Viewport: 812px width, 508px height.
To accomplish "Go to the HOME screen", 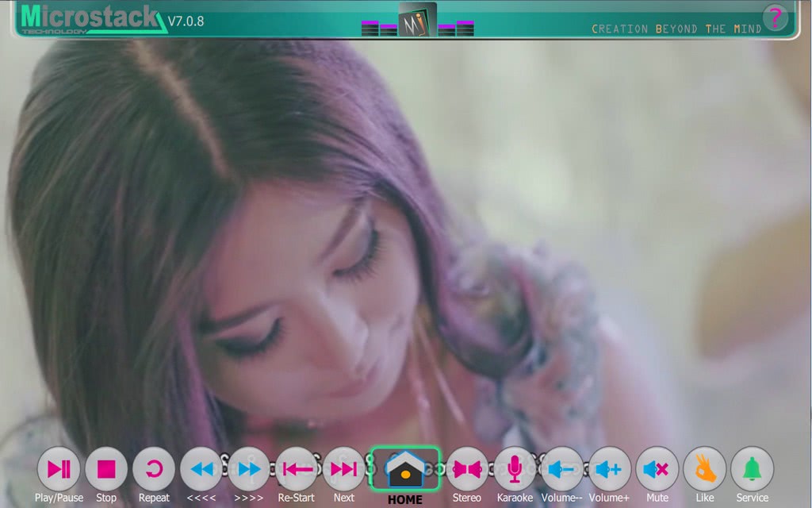I will click(404, 470).
